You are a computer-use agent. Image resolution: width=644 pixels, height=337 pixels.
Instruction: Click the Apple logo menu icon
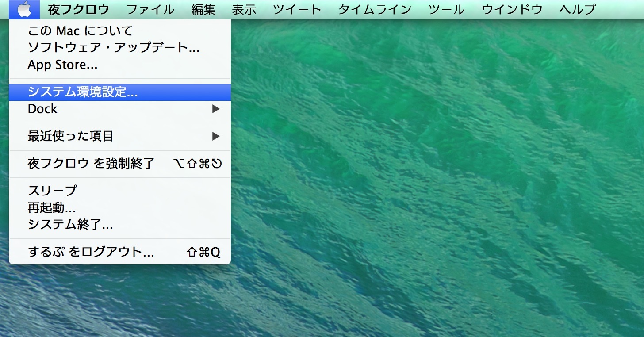coord(24,9)
